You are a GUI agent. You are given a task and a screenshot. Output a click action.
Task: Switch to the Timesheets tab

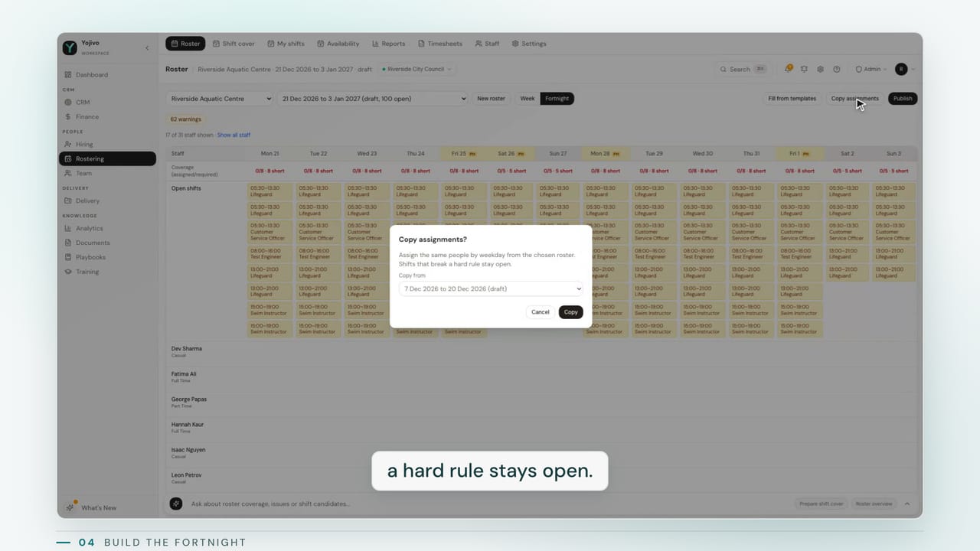(x=440, y=44)
